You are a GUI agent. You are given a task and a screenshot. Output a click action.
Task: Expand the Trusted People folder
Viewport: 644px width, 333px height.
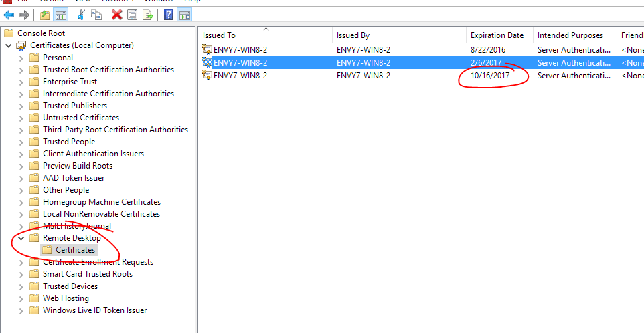[21, 142]
